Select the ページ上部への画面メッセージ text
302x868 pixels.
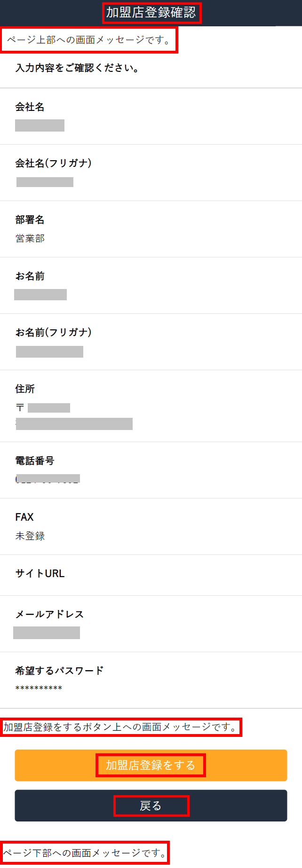pyautogui.click(x=89, y=40)
